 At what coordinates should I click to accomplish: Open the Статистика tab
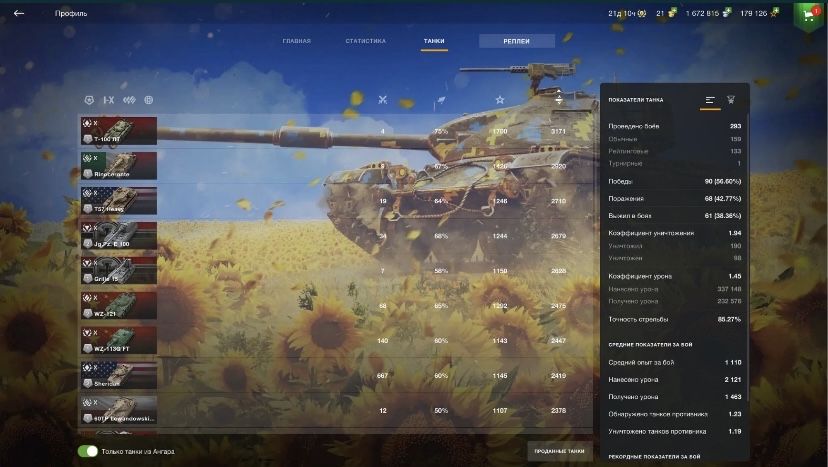click(x=365, y=41)
